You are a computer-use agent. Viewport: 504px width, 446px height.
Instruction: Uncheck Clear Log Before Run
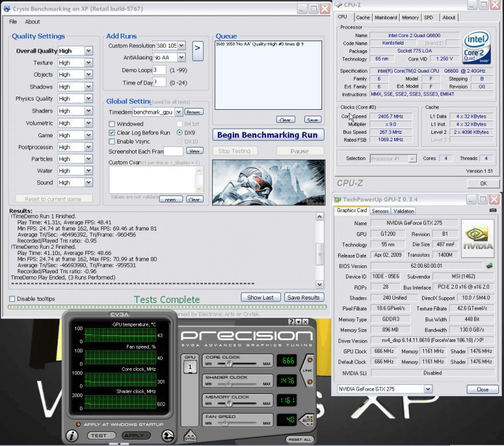pos(112,133)
